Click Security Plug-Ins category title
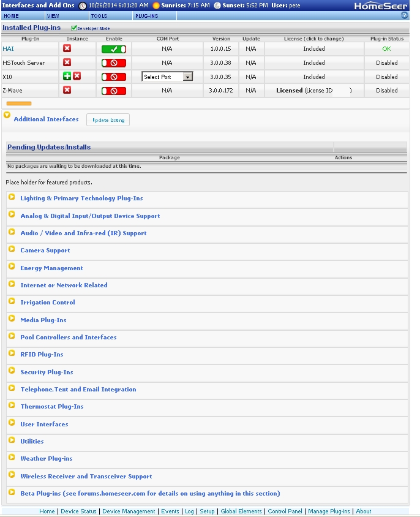This screenshot has width=420, height=517. click(x=47, y=372)
